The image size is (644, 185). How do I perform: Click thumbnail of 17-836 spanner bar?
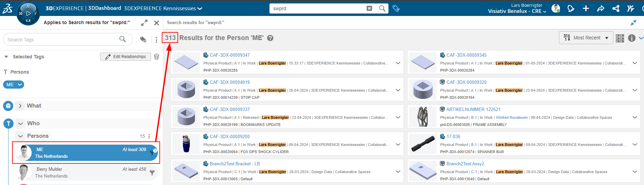(x=423, y=144)
